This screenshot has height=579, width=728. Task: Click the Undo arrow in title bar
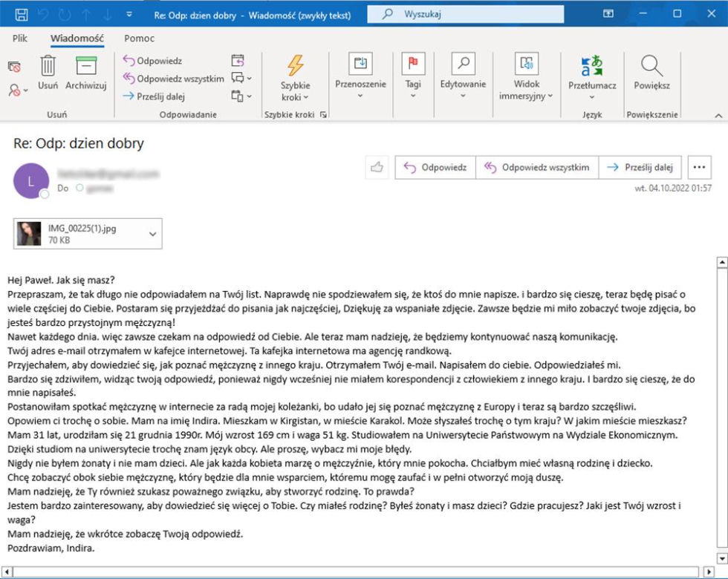pyautogui.click(x=43, y=15)
